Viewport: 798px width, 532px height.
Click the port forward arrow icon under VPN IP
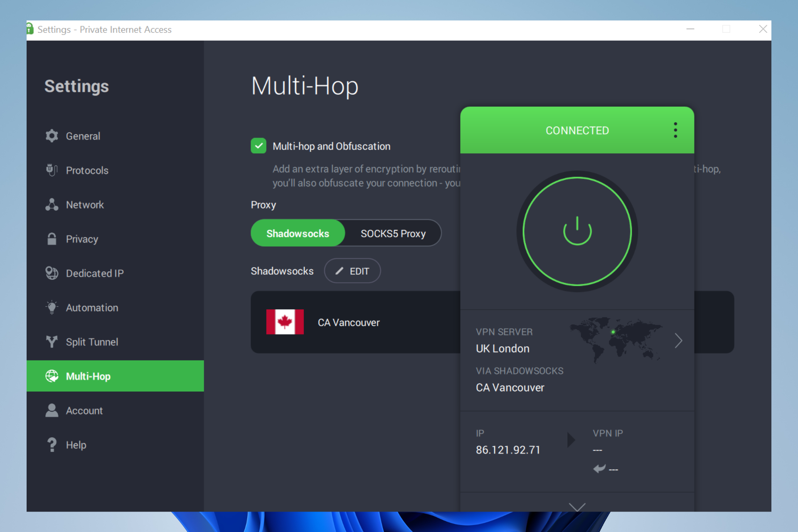(599, 469)
